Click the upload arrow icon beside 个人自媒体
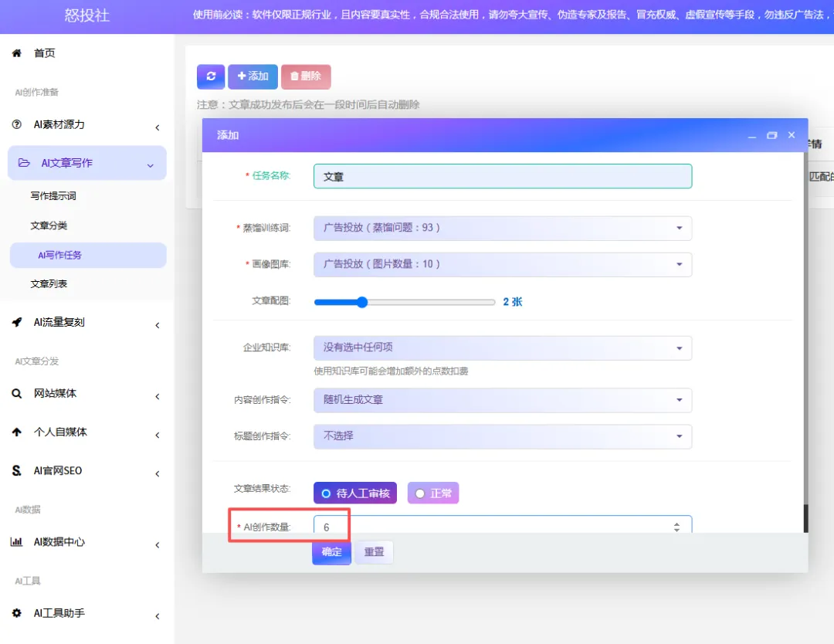Viewport: 834px width, 644px height. (x=15, y=432)
